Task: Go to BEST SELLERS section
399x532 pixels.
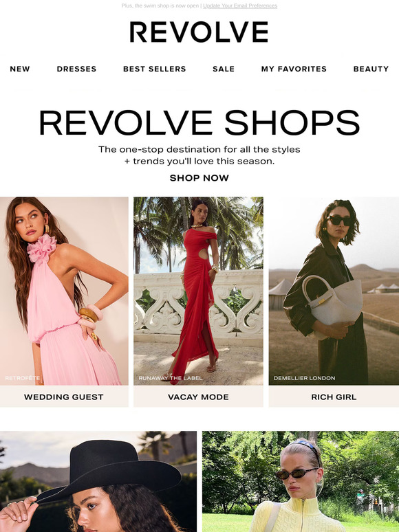Action: coord(155,69)
